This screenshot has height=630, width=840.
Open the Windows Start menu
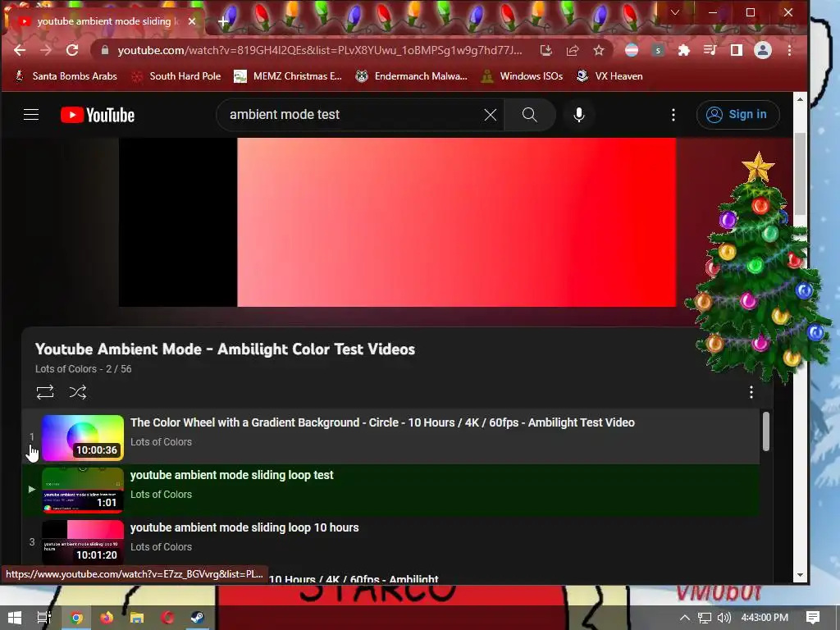pyautogui.click(x=15, y=618)
